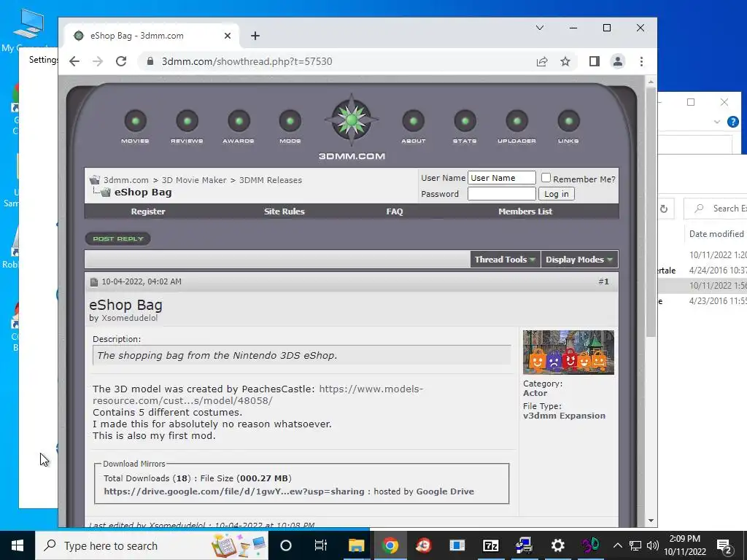
Task: Open the Stats section orb
Action: pos(465,121)
